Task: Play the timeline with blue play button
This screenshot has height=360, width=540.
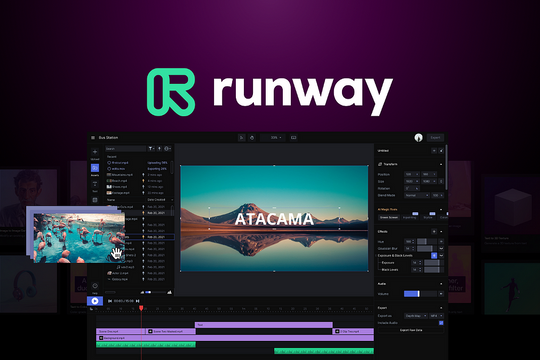Action: [95, 301]
